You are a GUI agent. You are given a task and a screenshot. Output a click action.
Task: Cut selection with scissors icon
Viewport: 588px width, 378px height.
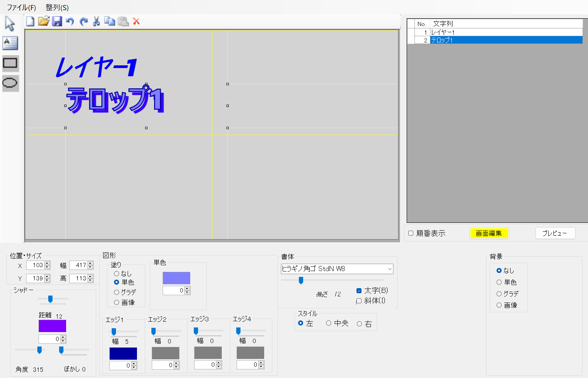97,21
